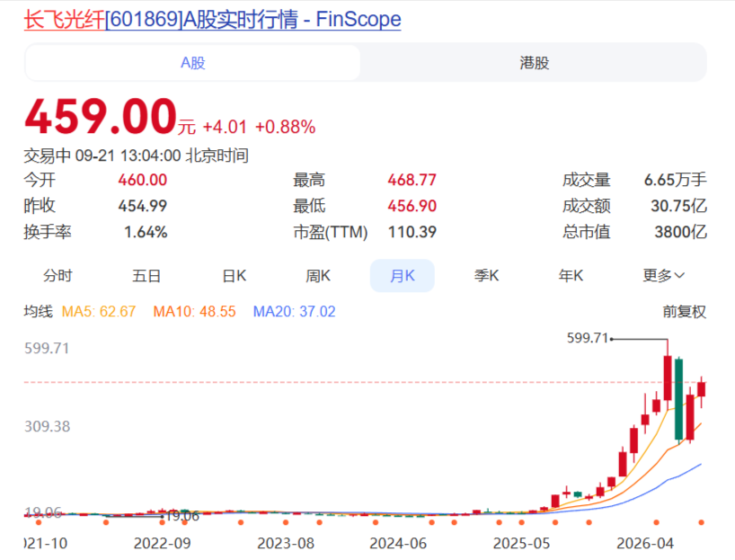Select the 年K chart tab
Image resolution: width=735 pixels, height=560 pixels.
571,276
